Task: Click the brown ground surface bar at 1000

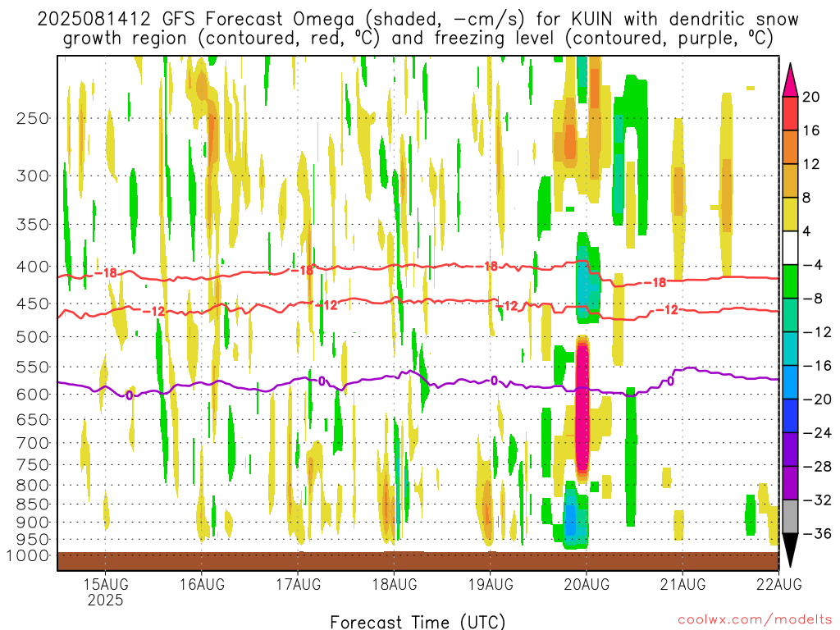Action: point(418,561)
